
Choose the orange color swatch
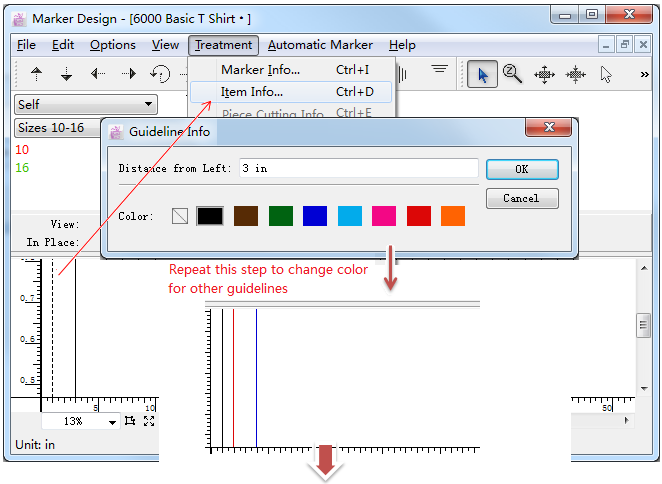tap(453, 216)
